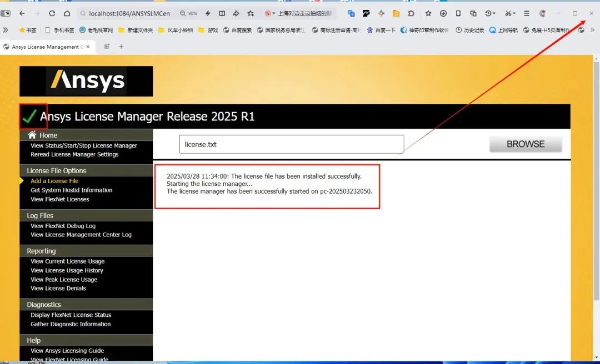Click the license installed successfully message
Screen dimensions: 600x364
click(x=264, y=176)
